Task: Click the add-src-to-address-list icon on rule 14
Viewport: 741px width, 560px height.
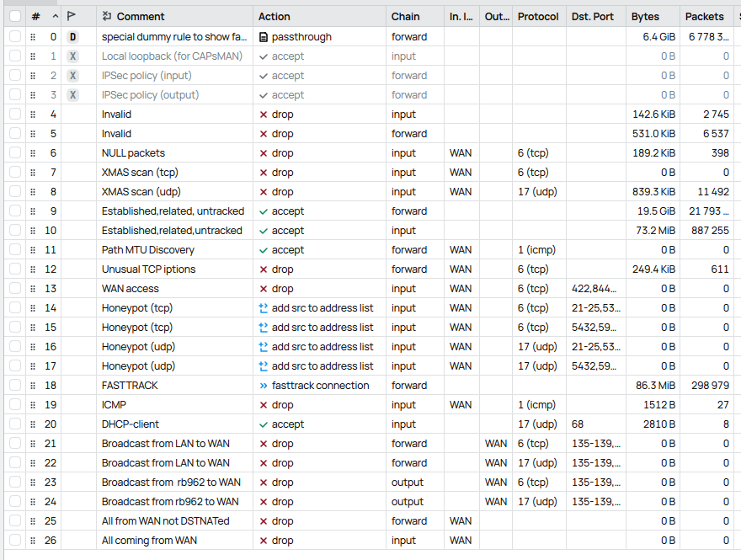Action: tap(264, 308)
